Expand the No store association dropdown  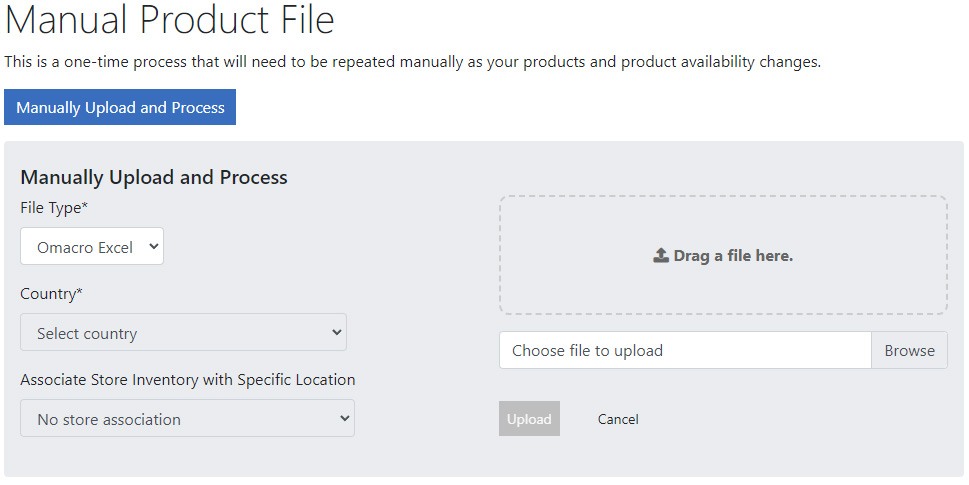[x=187, y=418]
